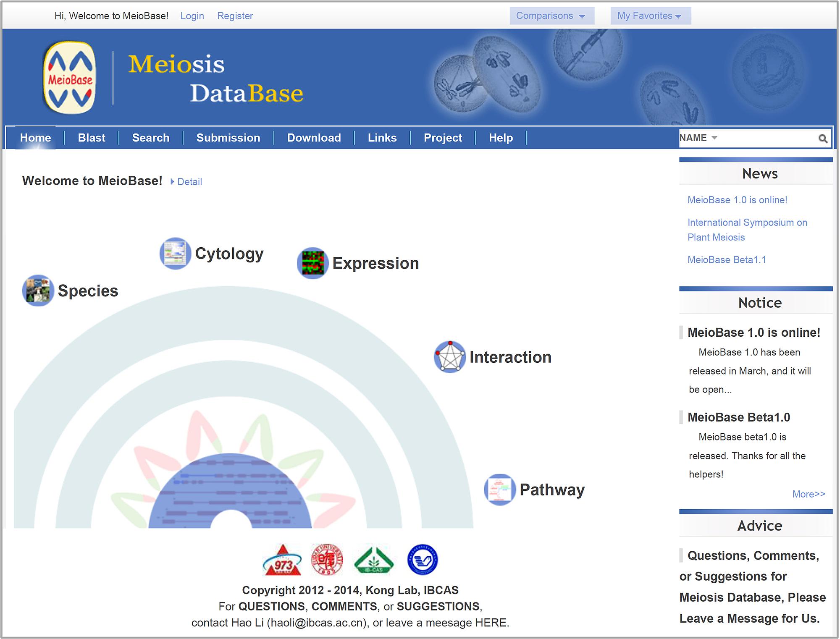840x639 pixels.
Task: Click the Advice message heading text
Action: [x=753, y=587]
